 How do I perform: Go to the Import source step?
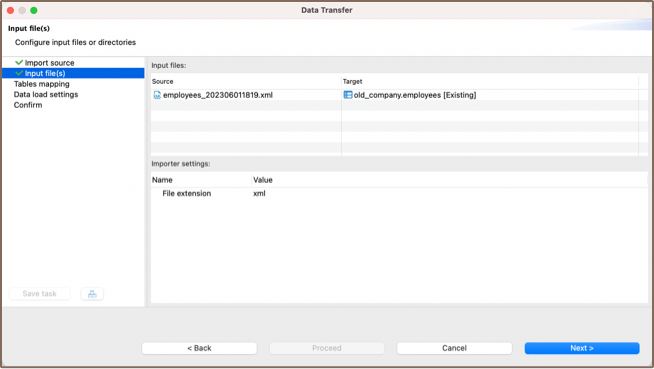click(x=49, y=63)
